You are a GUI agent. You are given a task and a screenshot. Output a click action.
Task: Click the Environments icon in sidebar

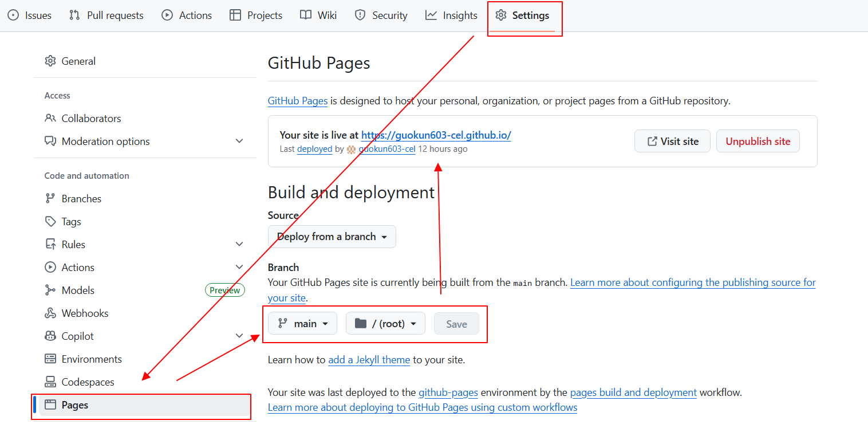point(50,359)
